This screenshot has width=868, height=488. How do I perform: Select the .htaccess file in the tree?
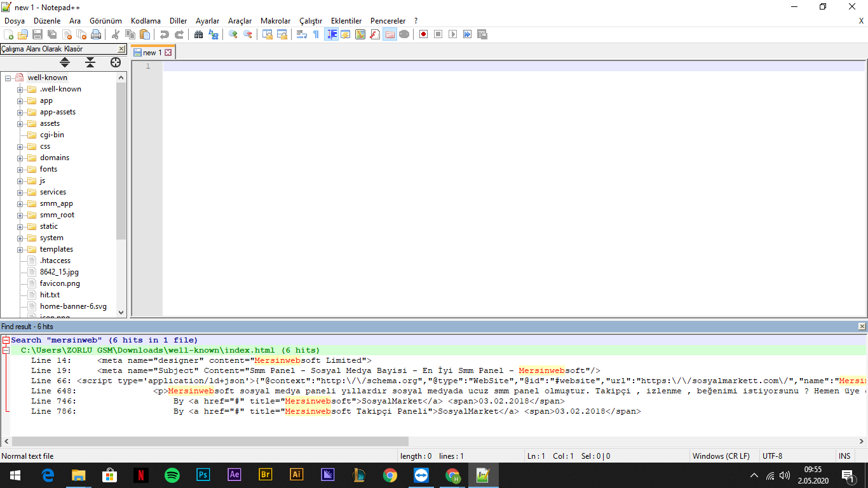(55, 261)
